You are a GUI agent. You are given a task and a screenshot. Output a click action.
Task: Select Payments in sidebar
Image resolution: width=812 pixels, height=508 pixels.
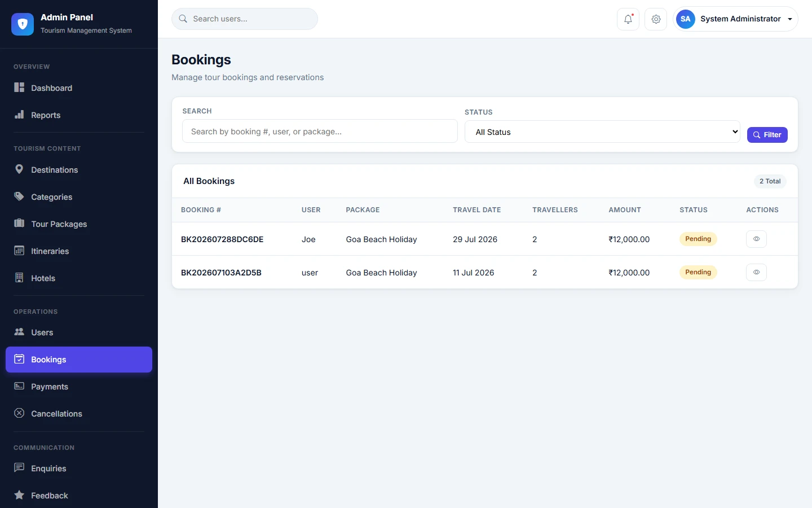[79, 387]
